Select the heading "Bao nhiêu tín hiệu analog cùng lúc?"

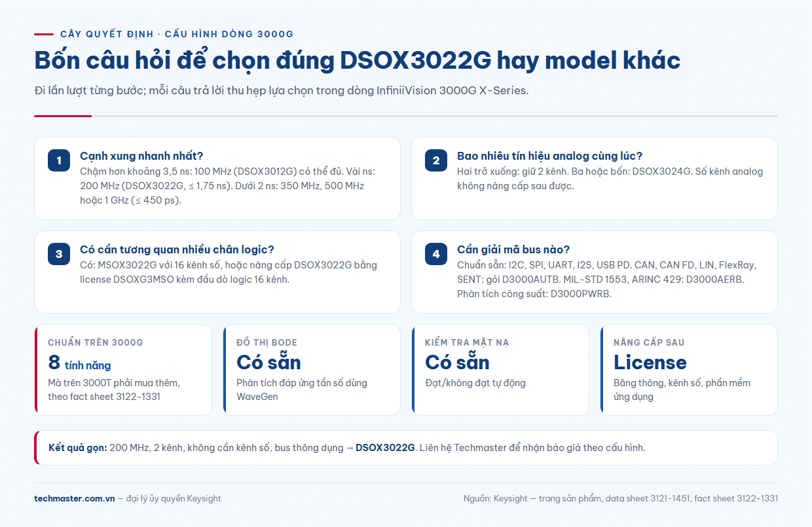coord(549,156)
